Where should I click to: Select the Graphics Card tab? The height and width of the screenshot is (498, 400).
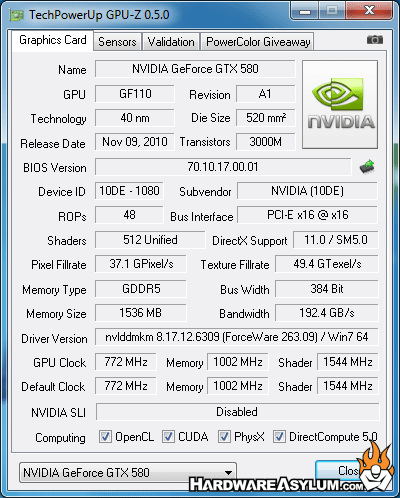click(x=53, y=41)
